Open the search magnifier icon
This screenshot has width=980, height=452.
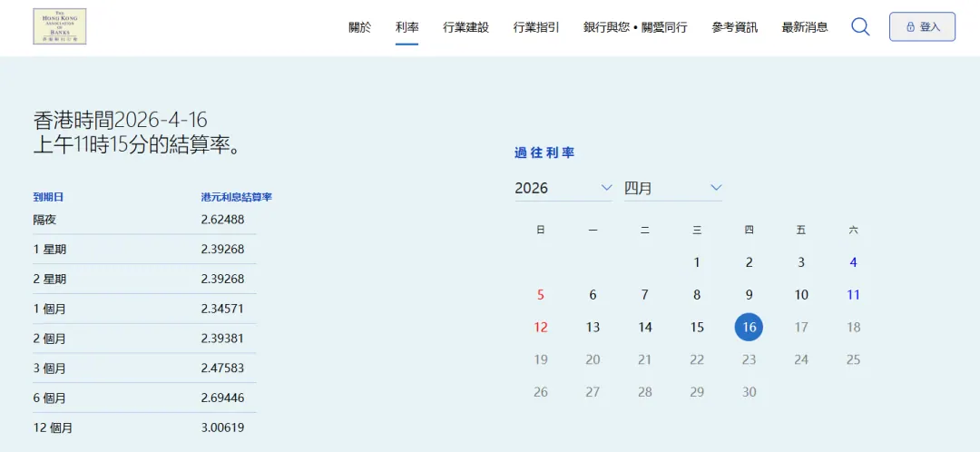click(x=860, y=27)
